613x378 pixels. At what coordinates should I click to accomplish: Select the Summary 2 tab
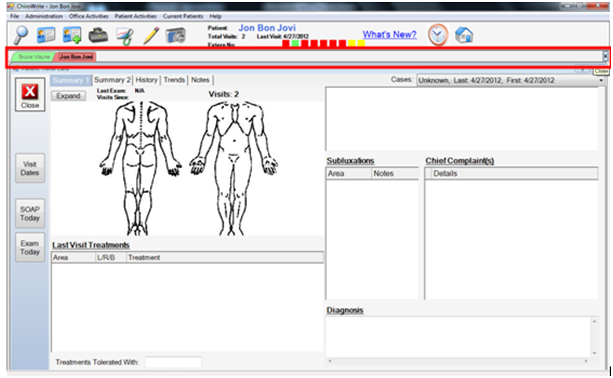click(x=112, y=80)
